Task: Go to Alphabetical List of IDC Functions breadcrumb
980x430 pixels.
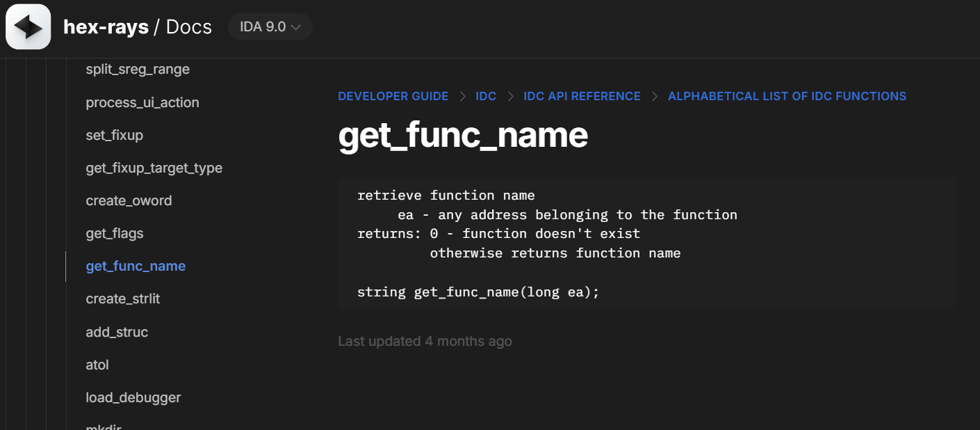Action: [x=787, y=96]
